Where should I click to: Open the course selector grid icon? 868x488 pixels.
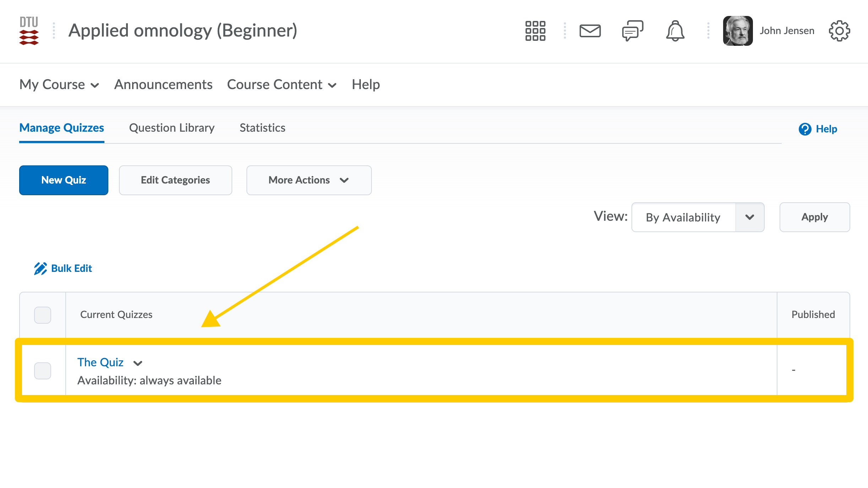[535, 31]
